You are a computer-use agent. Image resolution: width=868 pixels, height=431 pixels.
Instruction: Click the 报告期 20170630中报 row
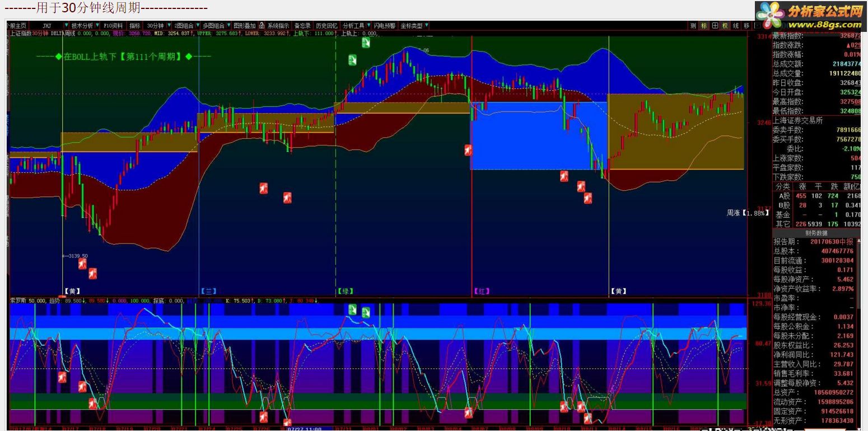[x=814, y=242]
